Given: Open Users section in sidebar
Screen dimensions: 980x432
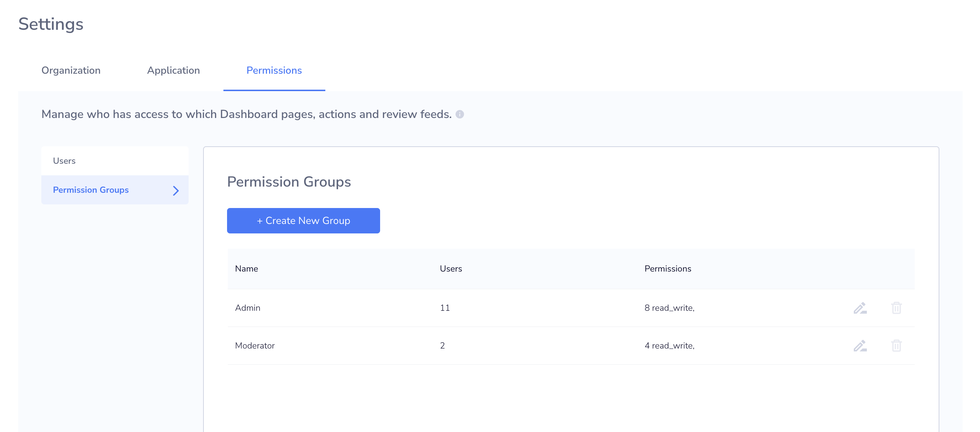Looking at the screenshot, I should pyautogui.click(x=64, y=160).
